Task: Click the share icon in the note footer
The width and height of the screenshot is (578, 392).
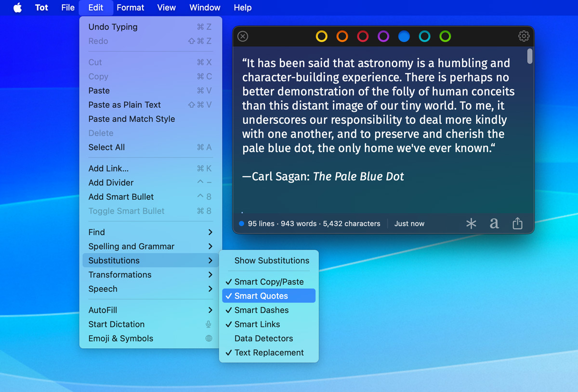Action: point(517,223)
